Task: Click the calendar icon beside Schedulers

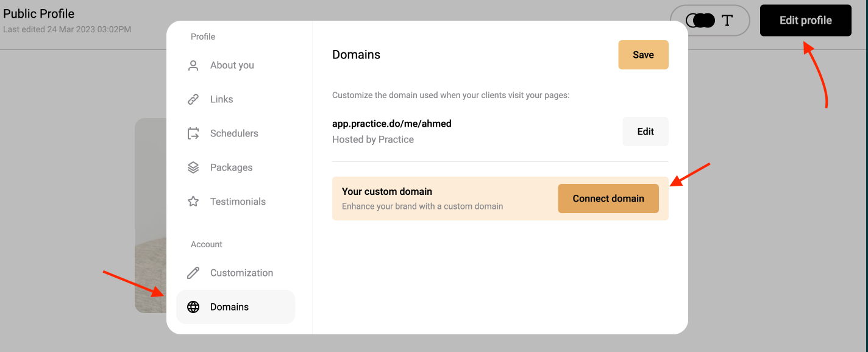Action: pos(193,133)
